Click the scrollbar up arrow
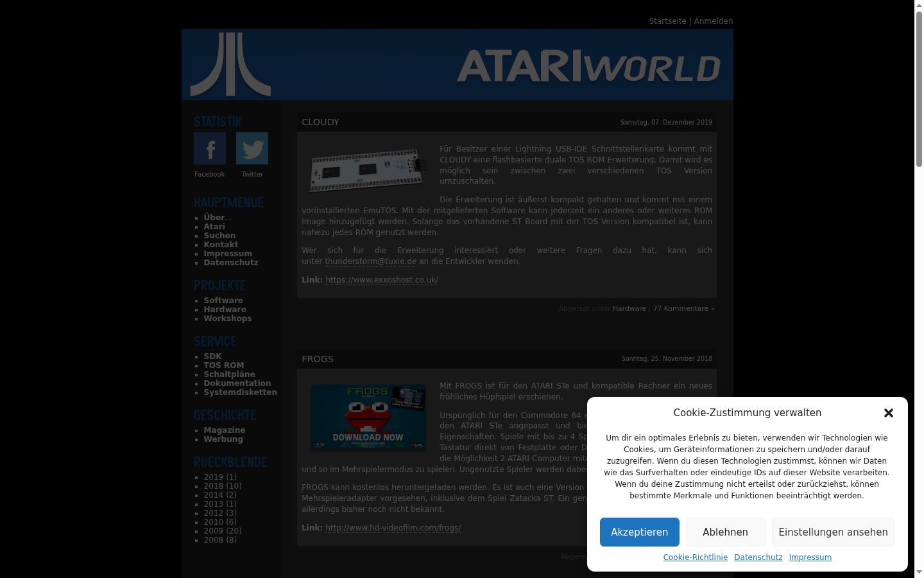The width and height of the screenshot is (924, 578). pyautogui.click(x=919, y=5)
